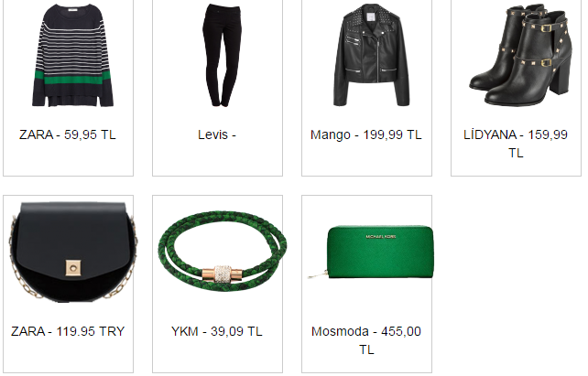Click the Mosmoda - 455,00 TL label
The width and height of the screenshot is (588, 376).
click(366, 340)
